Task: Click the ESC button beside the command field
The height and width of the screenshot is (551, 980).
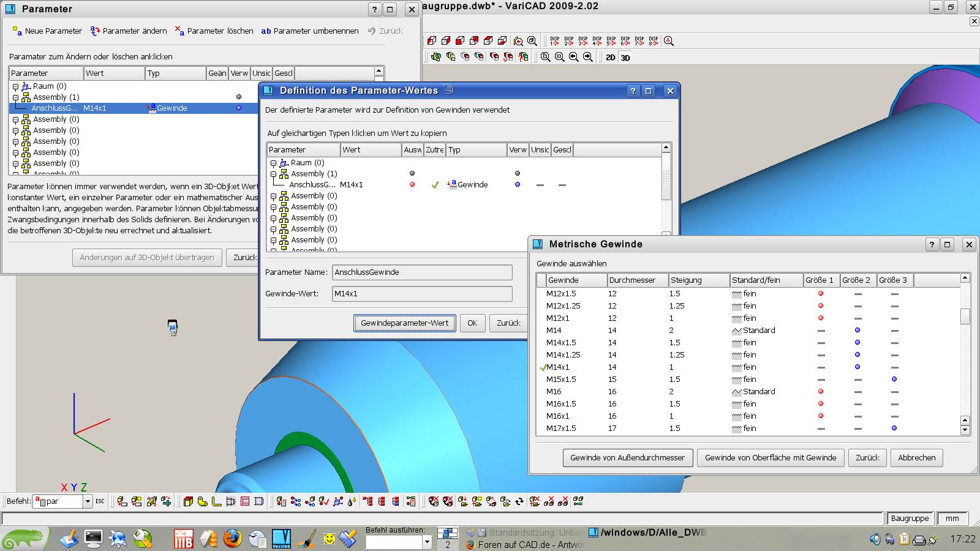Action: (100, 501)
